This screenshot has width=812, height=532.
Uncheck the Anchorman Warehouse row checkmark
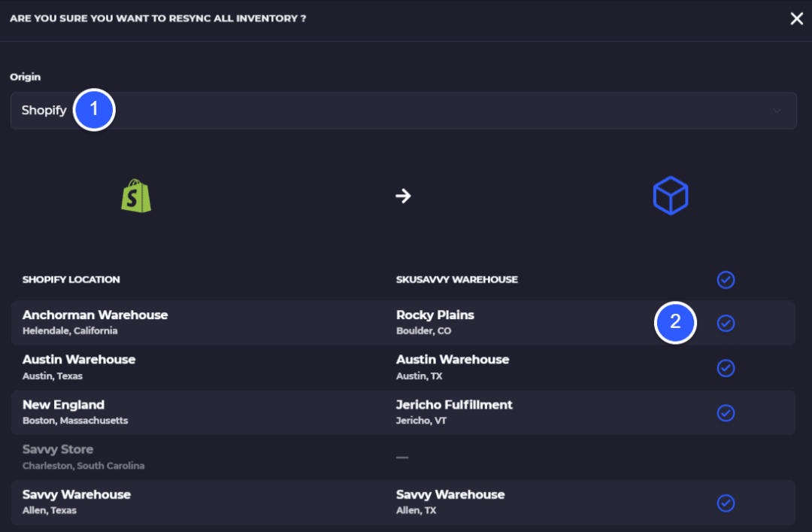[x=726, y=323]
